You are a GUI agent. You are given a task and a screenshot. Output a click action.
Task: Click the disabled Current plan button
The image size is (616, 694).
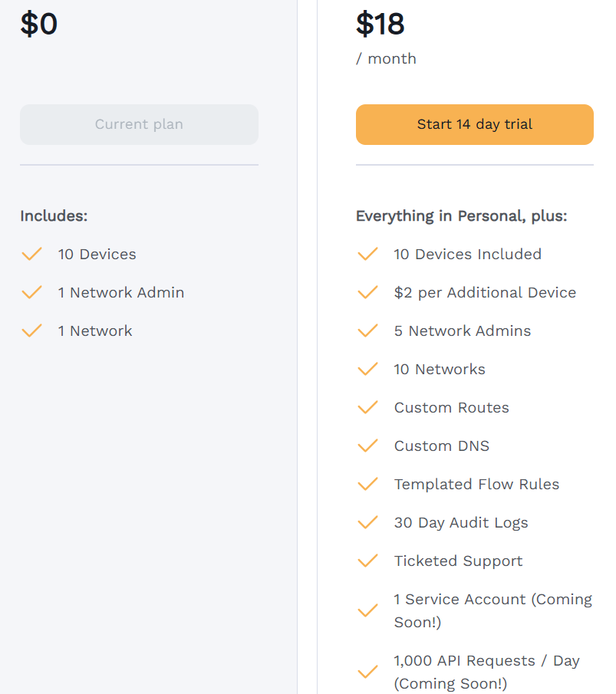click(139, 124)
